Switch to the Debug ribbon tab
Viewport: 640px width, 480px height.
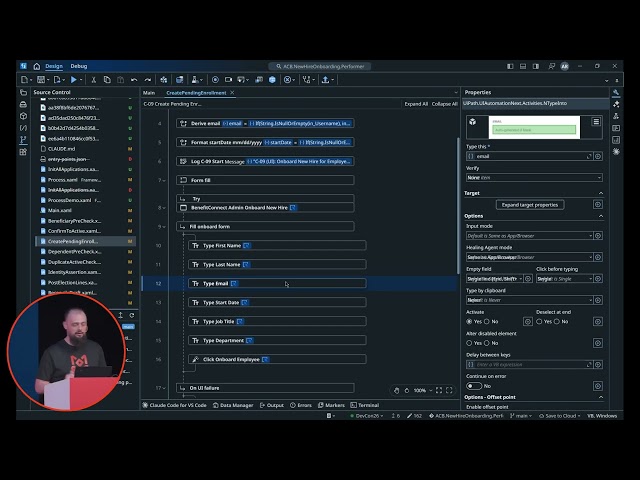pos(79,66)
